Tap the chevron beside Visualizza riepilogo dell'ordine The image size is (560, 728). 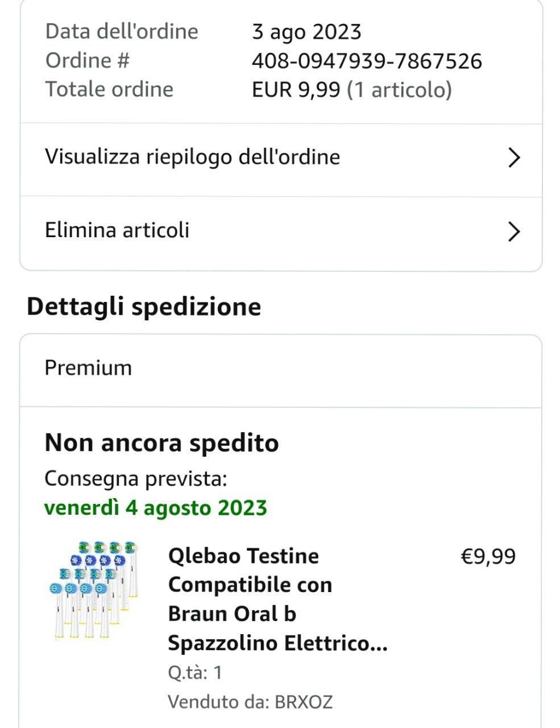pyautogui.click(x=513, y=158)
